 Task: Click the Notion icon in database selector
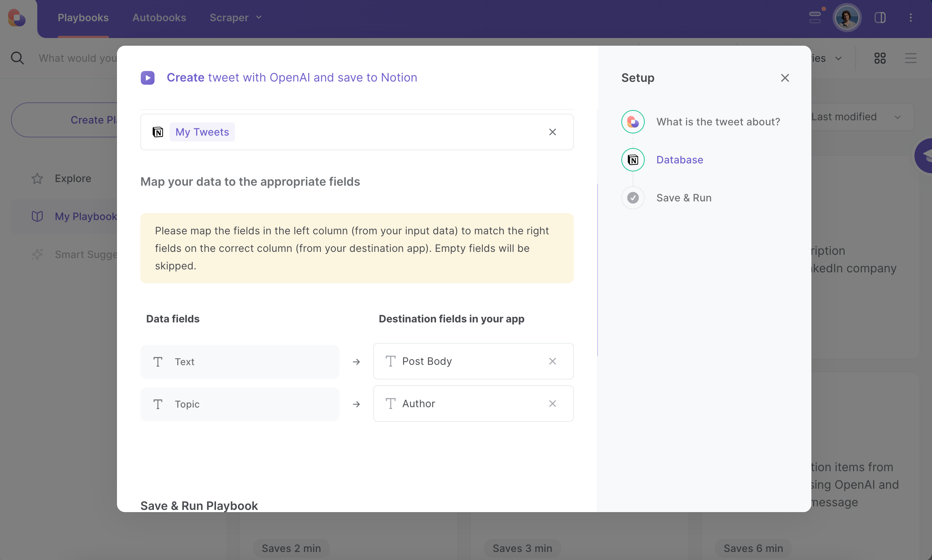click(x=158, y=132)
